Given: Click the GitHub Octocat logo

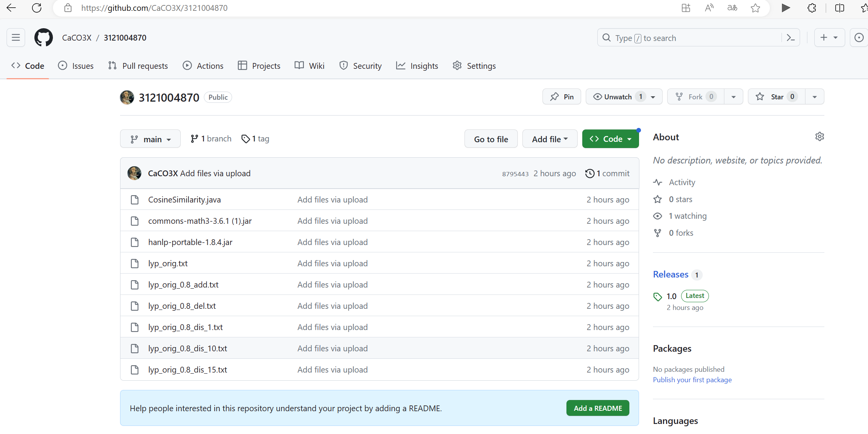Looking at the screenshot, I should (43, 37).
